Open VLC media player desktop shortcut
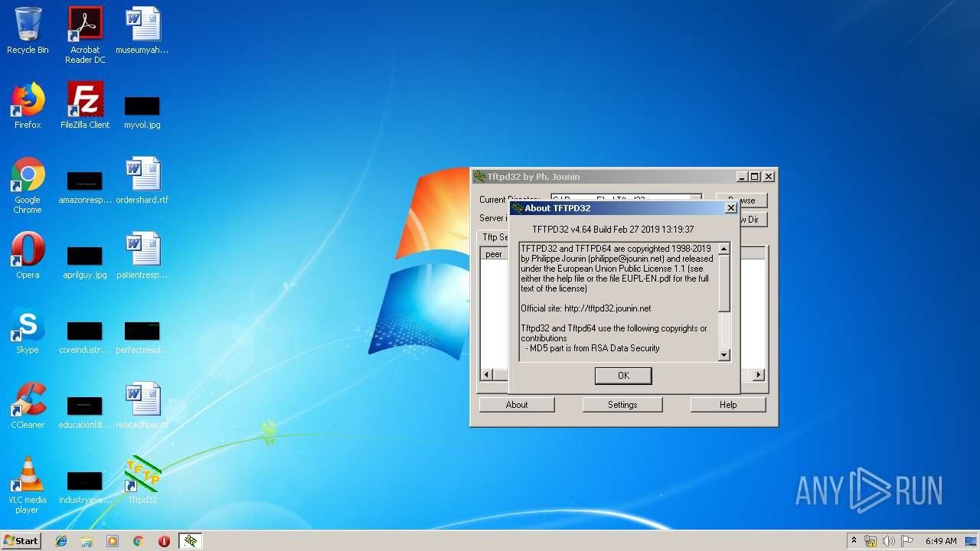The width and height of the screenshot is (980, 551). click(28, 485)
